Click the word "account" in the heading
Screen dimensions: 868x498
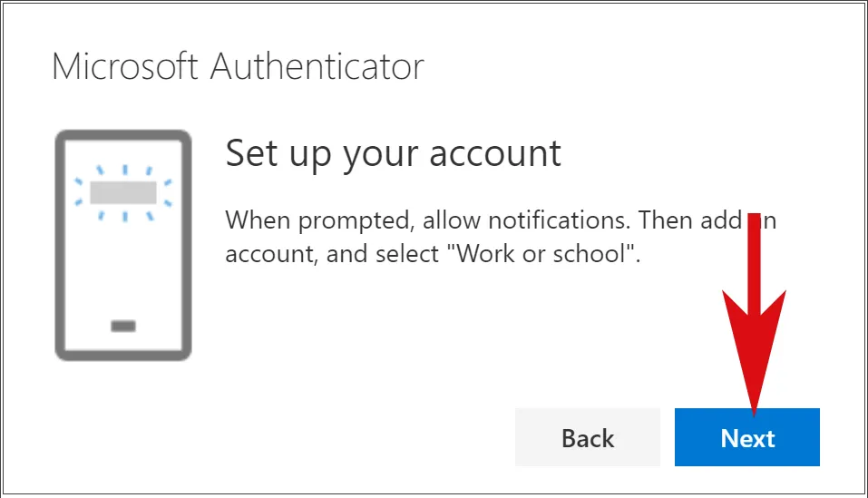click(x=497, y=153)
